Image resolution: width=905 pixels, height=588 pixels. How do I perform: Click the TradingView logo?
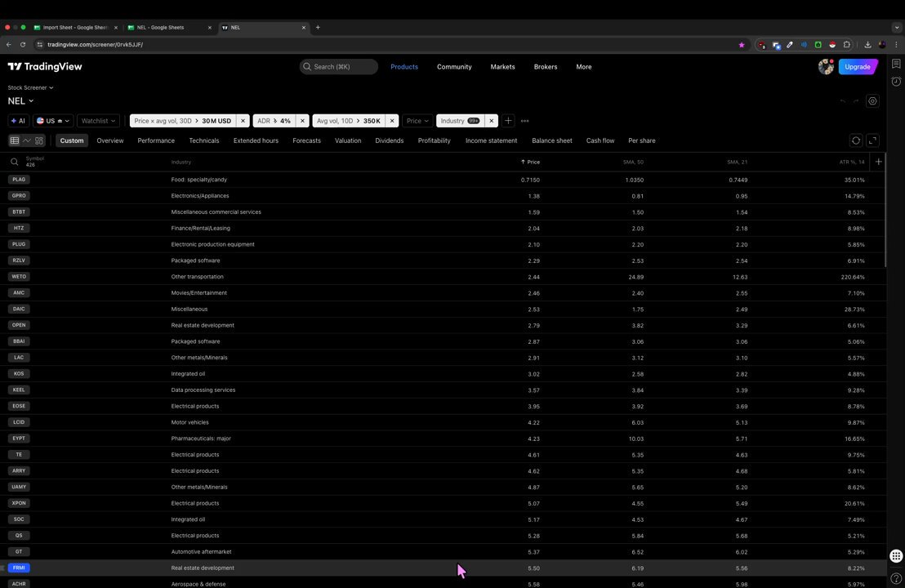[45, 66]
